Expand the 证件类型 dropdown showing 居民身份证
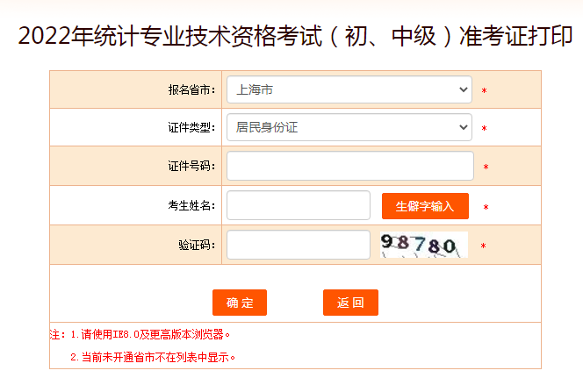Viewport: 583px width, 392px height. (349, 127)
